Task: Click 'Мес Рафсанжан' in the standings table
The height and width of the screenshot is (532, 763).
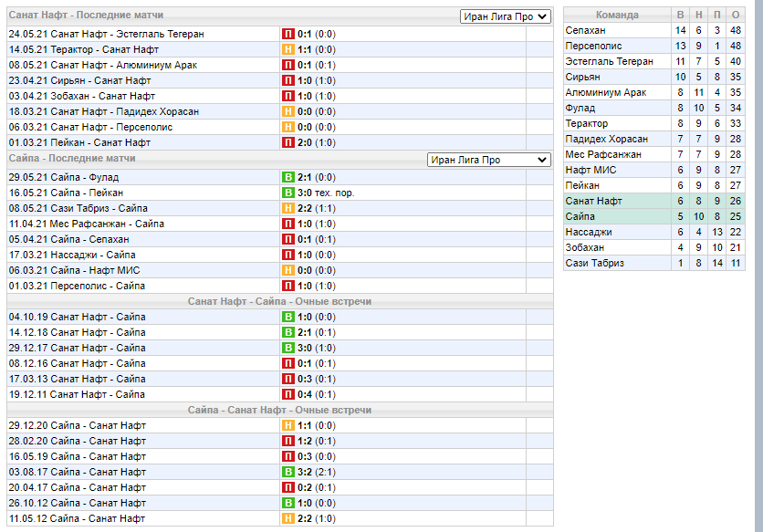Action: click(603, 155)
